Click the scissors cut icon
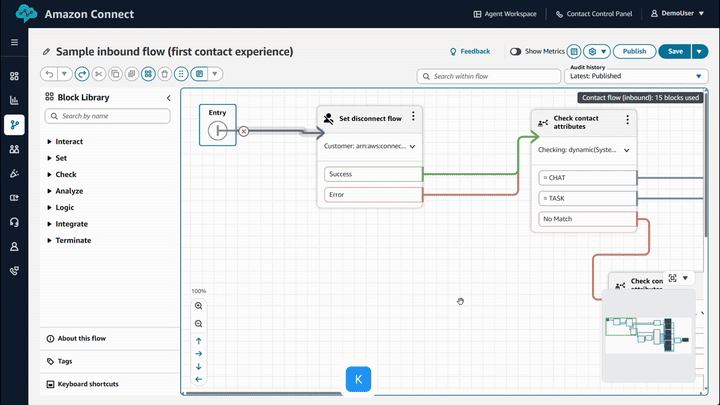This screenshot has width=720, height=405. click(99, 74)
